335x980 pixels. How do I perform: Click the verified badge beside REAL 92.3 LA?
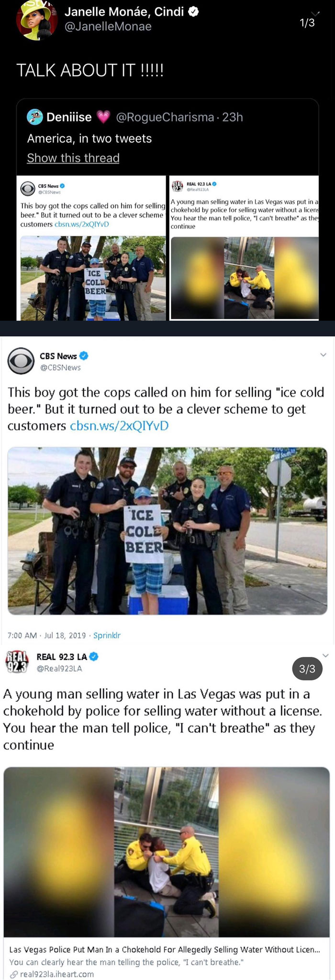coord(94,656)
